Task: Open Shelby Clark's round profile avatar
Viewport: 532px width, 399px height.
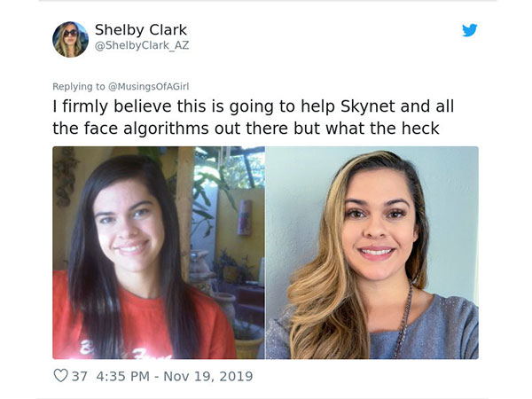Action: pos(70,39)
